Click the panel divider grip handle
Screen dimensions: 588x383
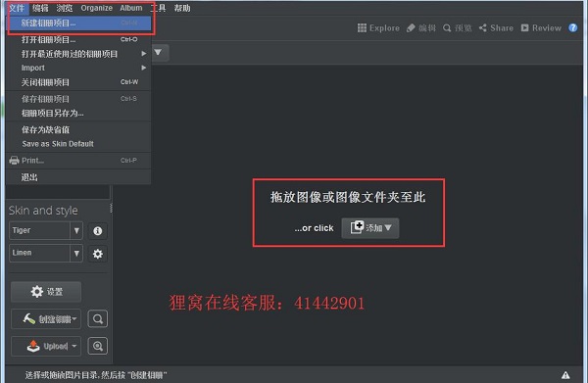(111, 208)
